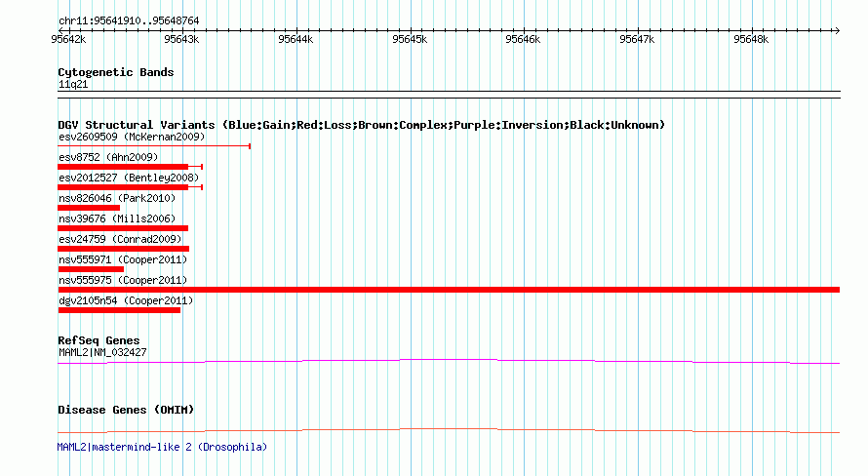Open nsv39676 (Mills2006) variant label
The width and height of the screenshot is (868, 476).
point(117,218)
